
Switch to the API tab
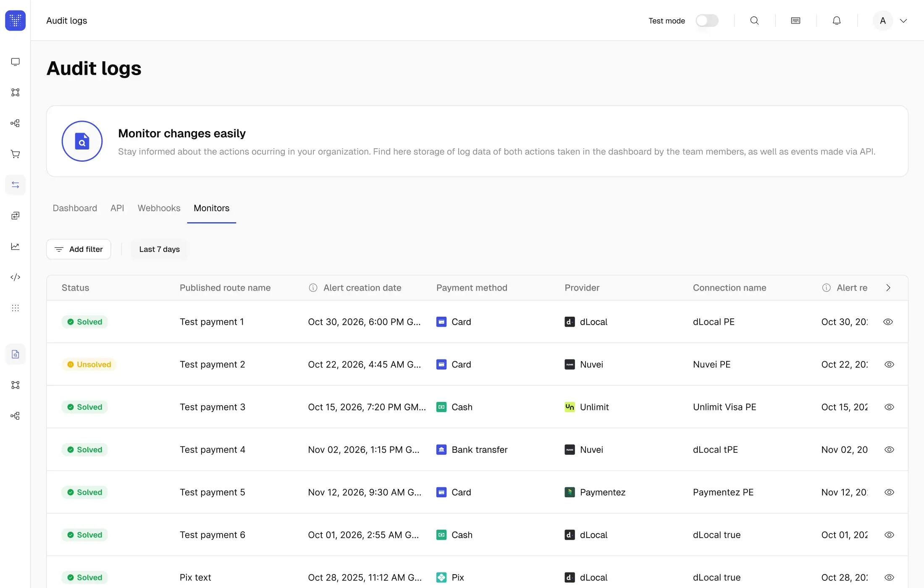click(x=117, y=208)
